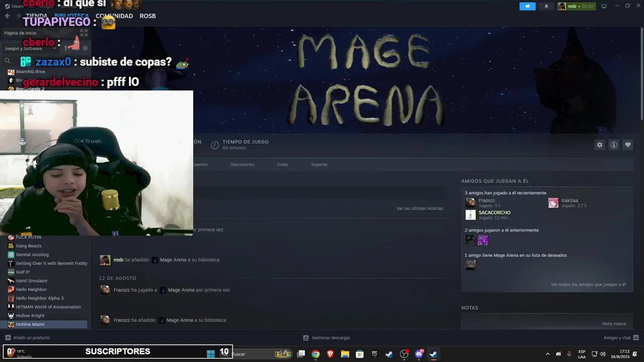Open OBS Studio from taskbar
The height and width of the screenshot is (362, 644).
pos(404,354)
